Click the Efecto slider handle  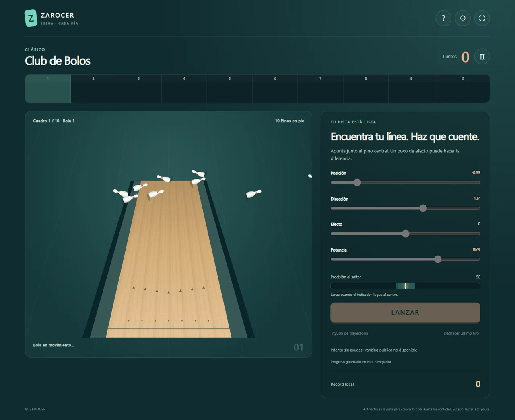(406, 234)
